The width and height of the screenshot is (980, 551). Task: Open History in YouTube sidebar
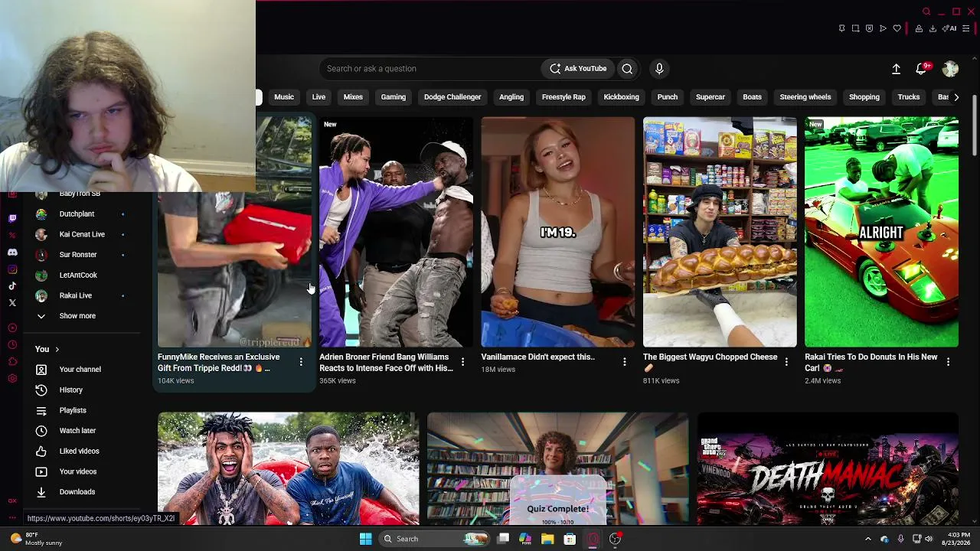tap(71, 390)
